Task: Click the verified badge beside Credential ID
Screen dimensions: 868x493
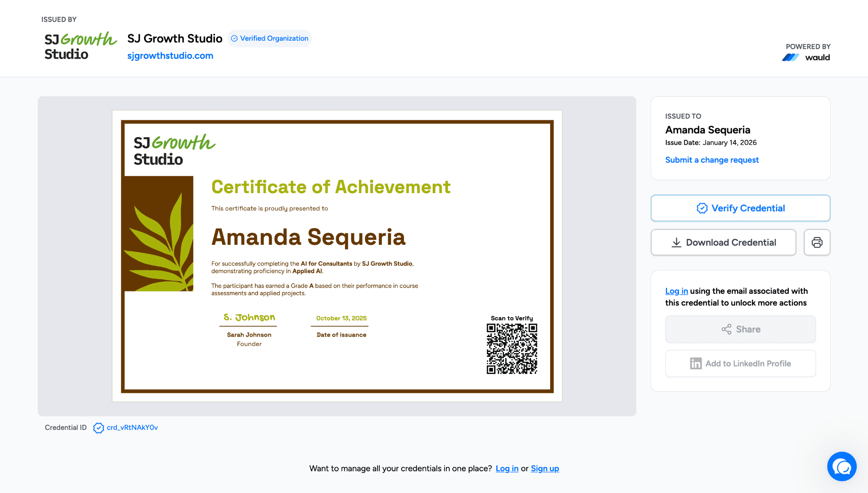Action: [98, 428]
